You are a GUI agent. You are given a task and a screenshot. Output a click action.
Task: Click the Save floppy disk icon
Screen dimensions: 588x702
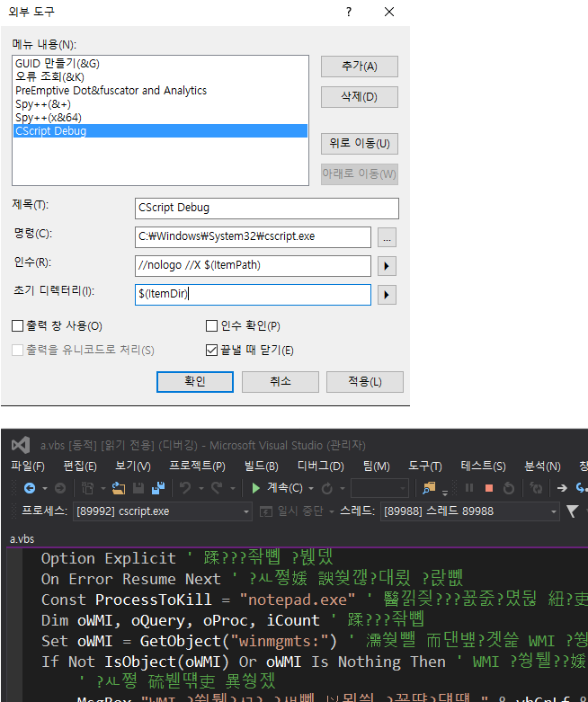coord(138,488)
